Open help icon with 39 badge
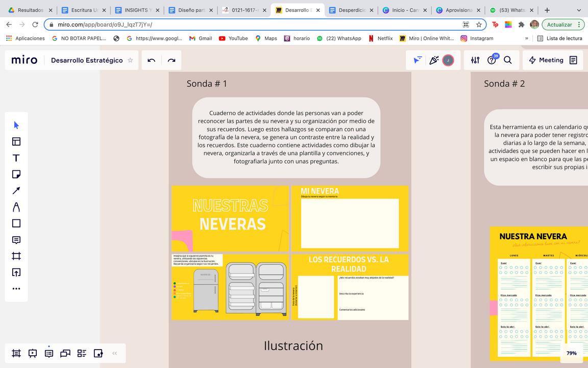The height and width of the screenshot is (368, 588). coord(492,60)
